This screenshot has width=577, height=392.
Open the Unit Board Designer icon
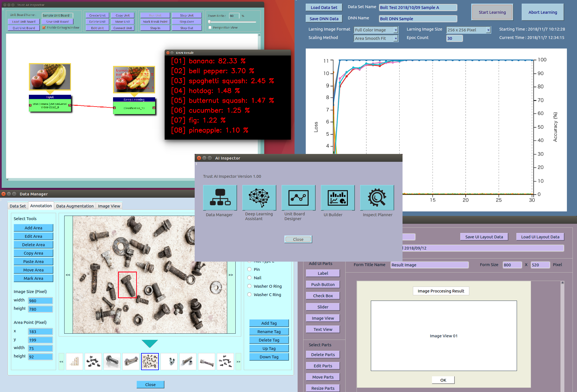click(x=298, y=198)
